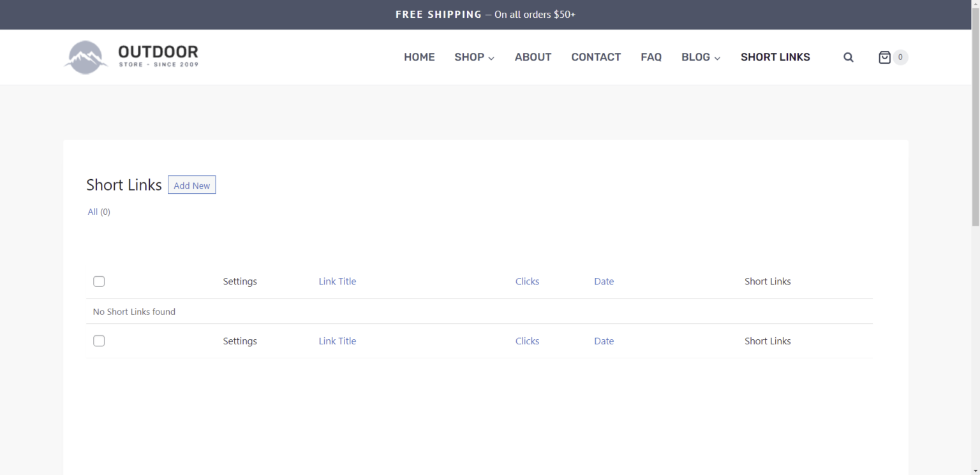Check the select-all checkbox in the table header

click(99, 281)
